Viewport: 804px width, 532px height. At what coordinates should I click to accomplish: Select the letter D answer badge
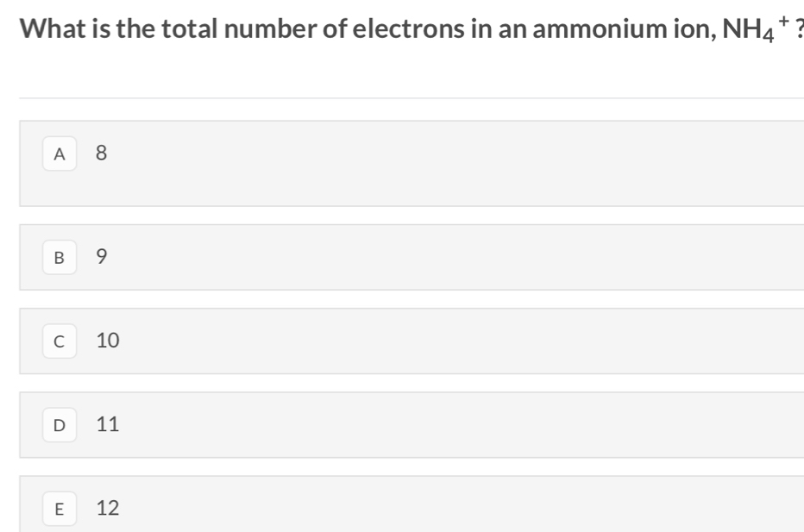point(60,425)
